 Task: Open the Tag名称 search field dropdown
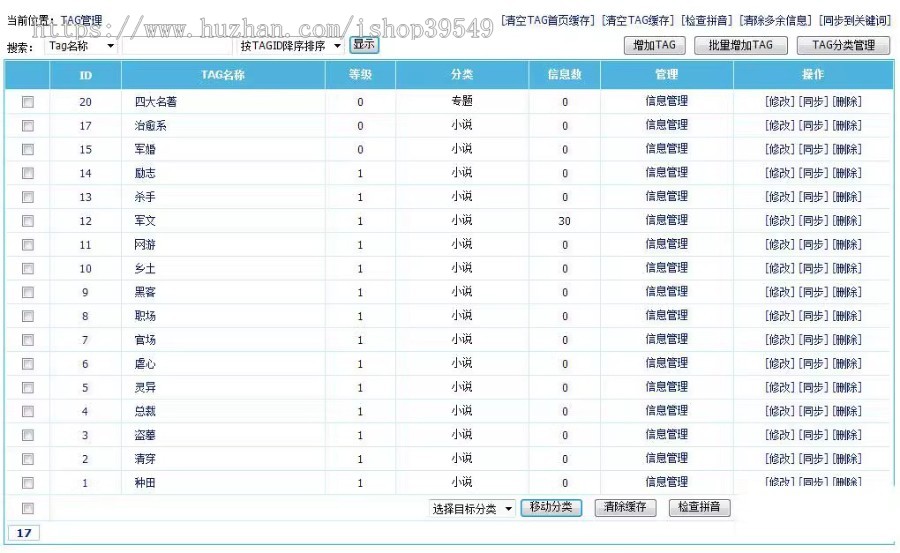pos(80,45)
